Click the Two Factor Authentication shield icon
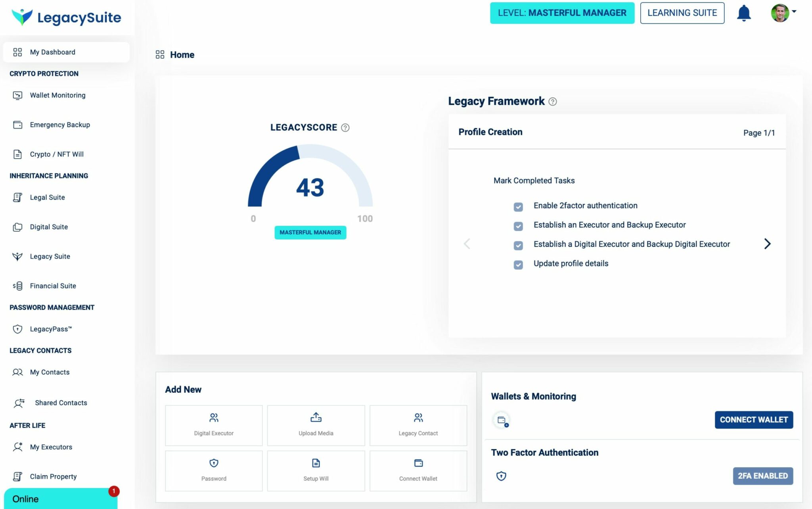This screenshot has width=812, height=509. (x=501, y=476)
